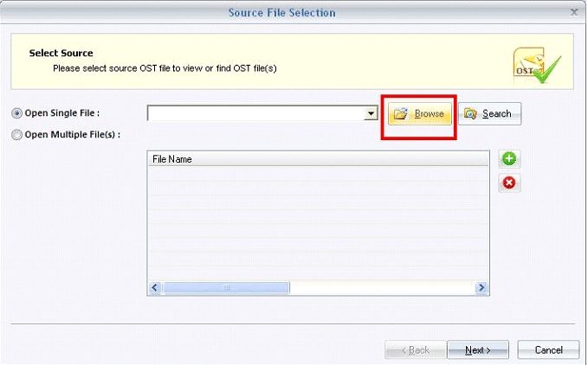Viewport: 588px width, 365px height.
Task: Click the Search magnifier icon
Action: (x=470, y=113)
